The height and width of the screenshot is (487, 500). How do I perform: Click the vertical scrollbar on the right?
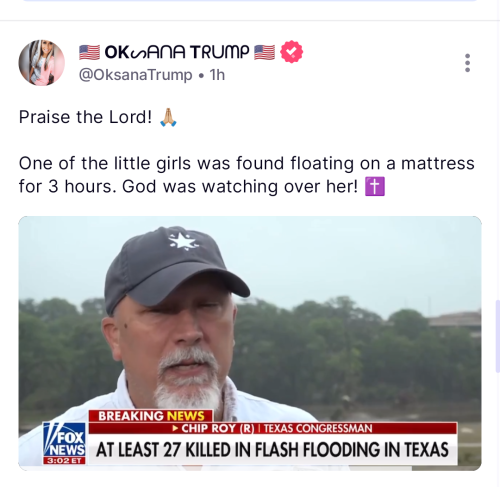coord(498,336)
